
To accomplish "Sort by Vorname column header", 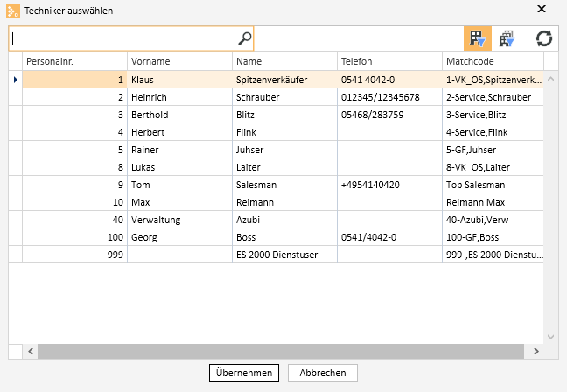I will point(179,61).
